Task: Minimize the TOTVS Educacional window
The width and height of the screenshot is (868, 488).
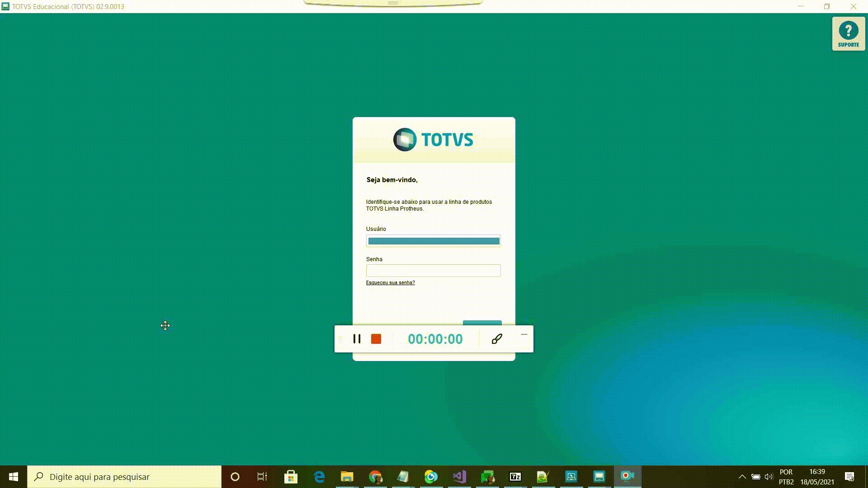Action: click(801, 6)
